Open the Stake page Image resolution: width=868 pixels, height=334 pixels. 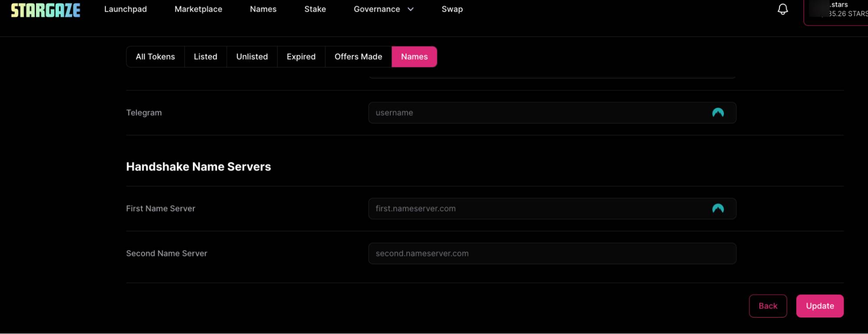coord(315,9)
